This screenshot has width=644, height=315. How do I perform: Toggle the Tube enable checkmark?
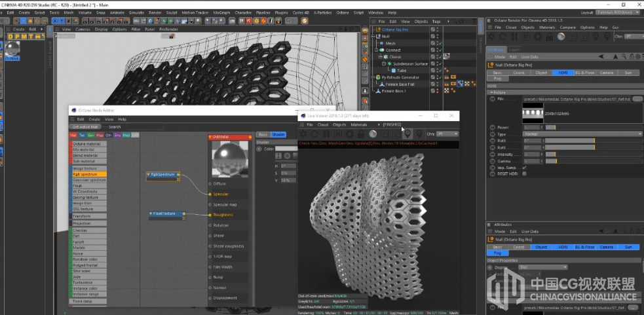tap(440, 71)
